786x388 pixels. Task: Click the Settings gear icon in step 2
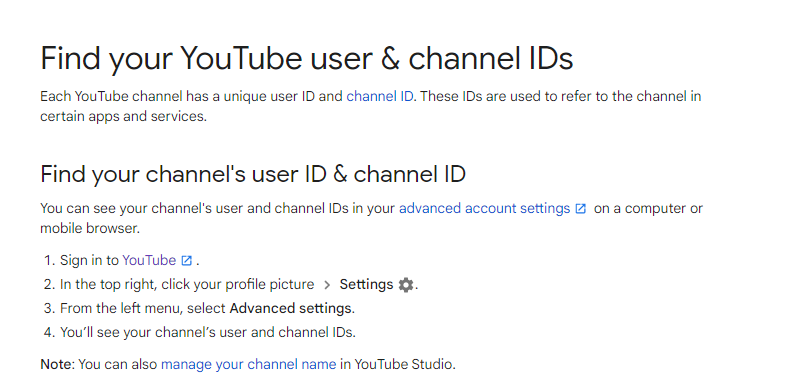(x=406, y=285)
